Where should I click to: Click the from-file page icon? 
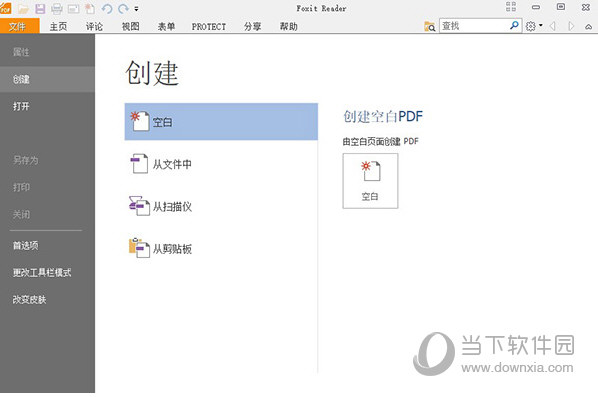point(139,164)
